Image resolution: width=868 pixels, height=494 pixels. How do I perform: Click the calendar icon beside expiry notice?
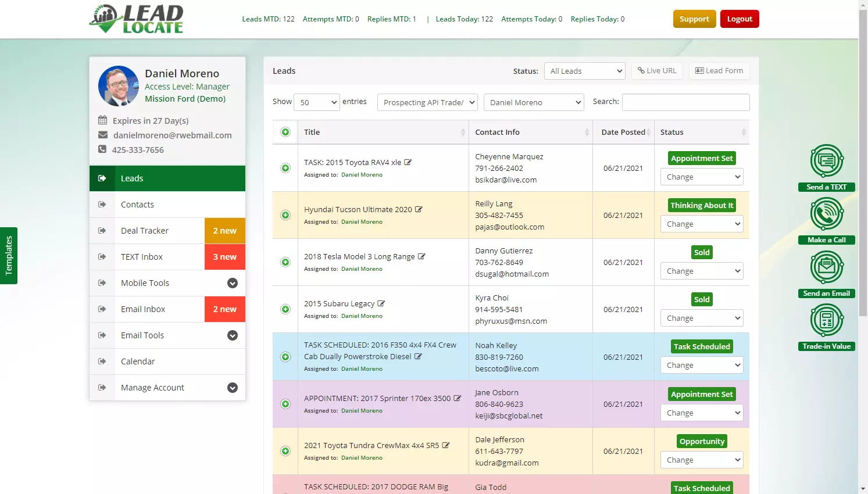point(103,120)
